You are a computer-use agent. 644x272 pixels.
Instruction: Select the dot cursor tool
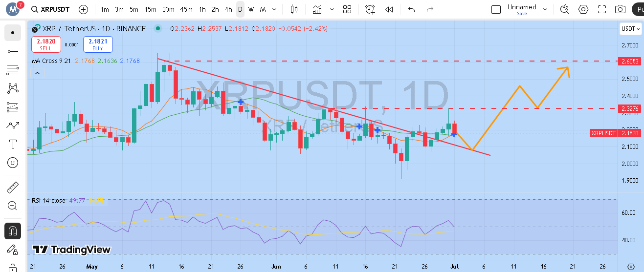(x=13, y=33)
